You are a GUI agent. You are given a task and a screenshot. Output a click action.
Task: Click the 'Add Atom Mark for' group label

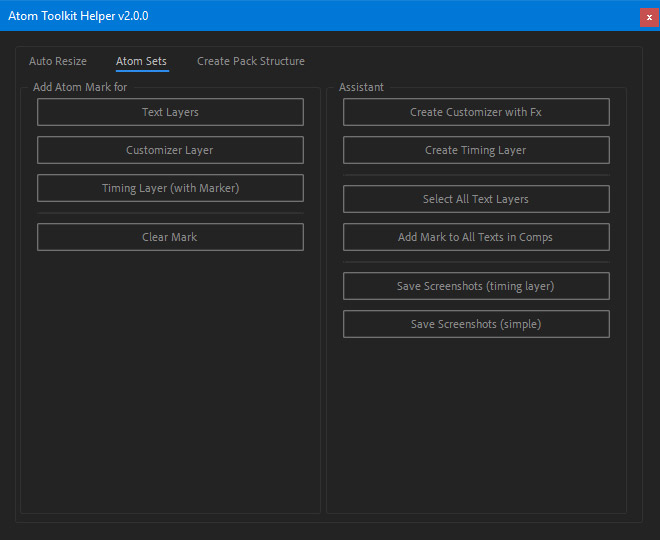pos(80,87)
